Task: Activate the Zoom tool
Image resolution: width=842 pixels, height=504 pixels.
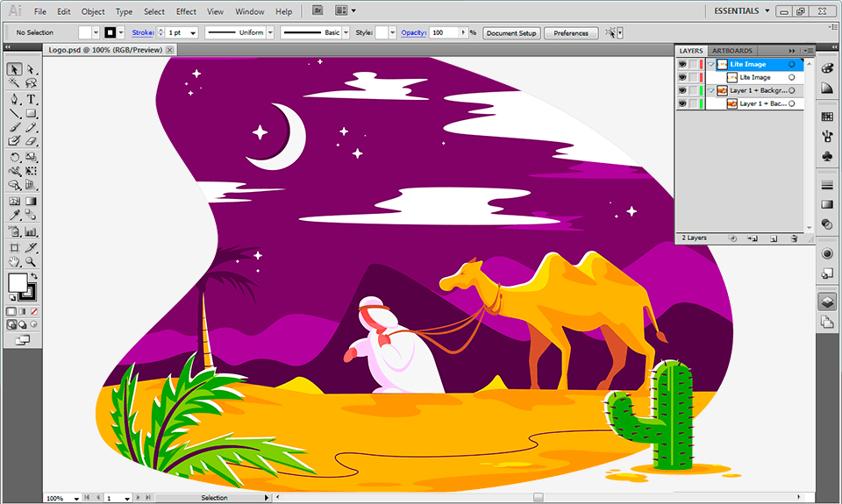Action: click(x=32, y=262)
